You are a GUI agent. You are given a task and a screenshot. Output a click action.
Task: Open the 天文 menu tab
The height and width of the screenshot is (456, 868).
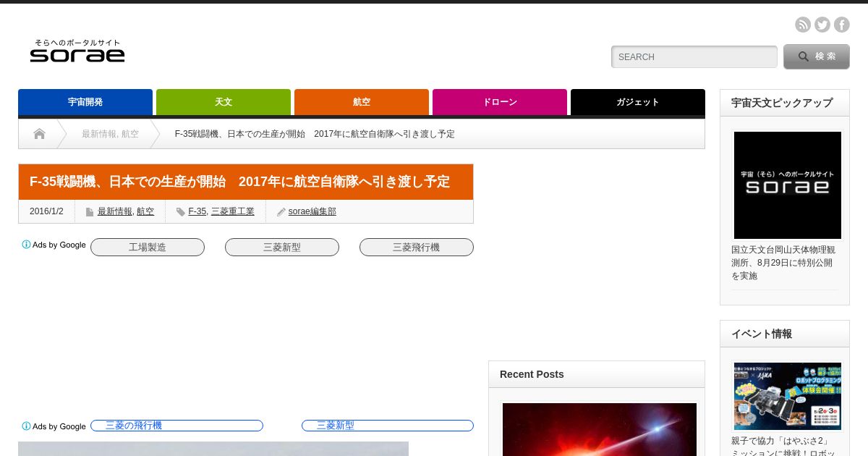[224, 102]
